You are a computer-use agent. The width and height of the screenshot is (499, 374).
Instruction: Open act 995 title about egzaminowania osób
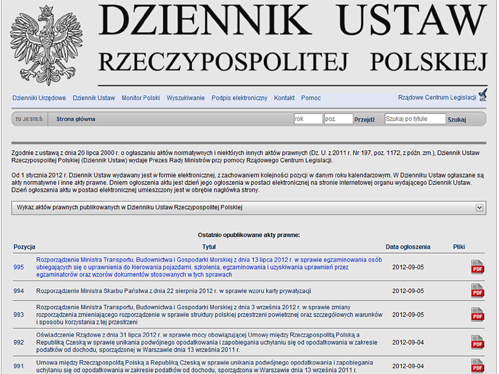point(209,267)
